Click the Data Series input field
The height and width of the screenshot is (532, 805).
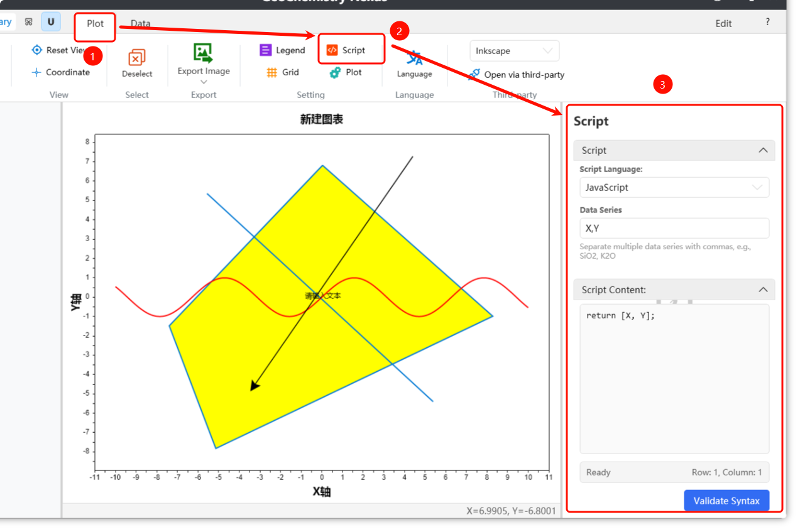click(674, 228)
